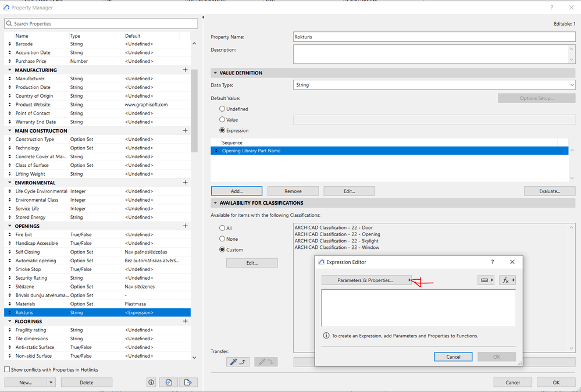Select the Value default value radio
The width and height of the screenshot is (581, 392).
click(222, 120)
